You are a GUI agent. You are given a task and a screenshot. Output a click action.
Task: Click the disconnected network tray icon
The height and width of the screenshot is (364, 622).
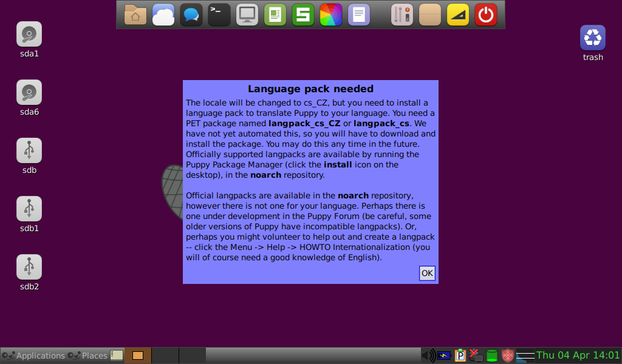tap(475, 356)
